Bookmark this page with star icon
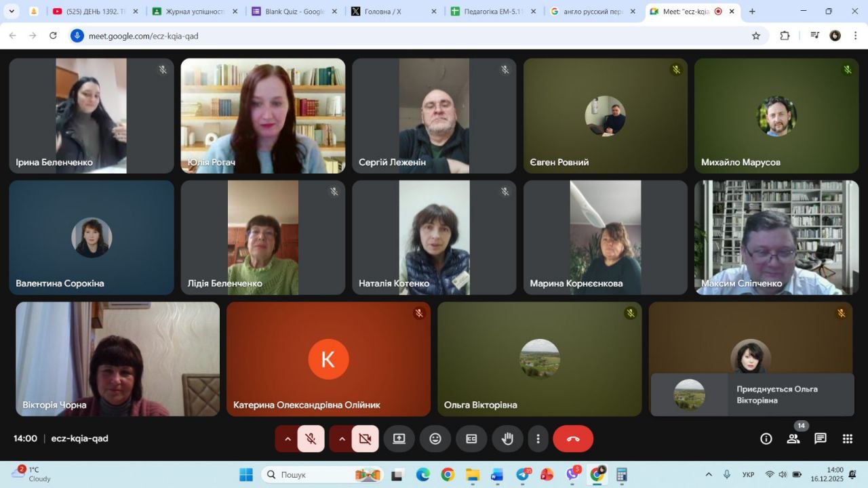868x488 pixels. click(756, 36)
